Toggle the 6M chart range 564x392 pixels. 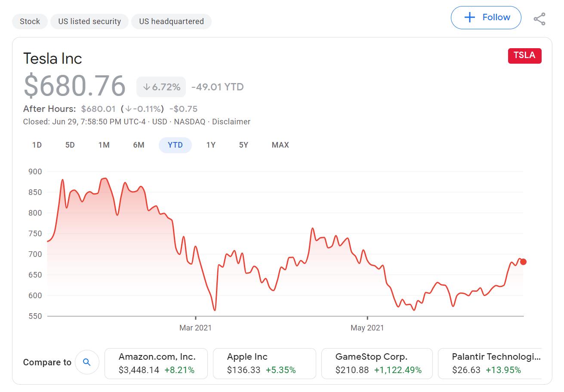(x=139, y=145)
